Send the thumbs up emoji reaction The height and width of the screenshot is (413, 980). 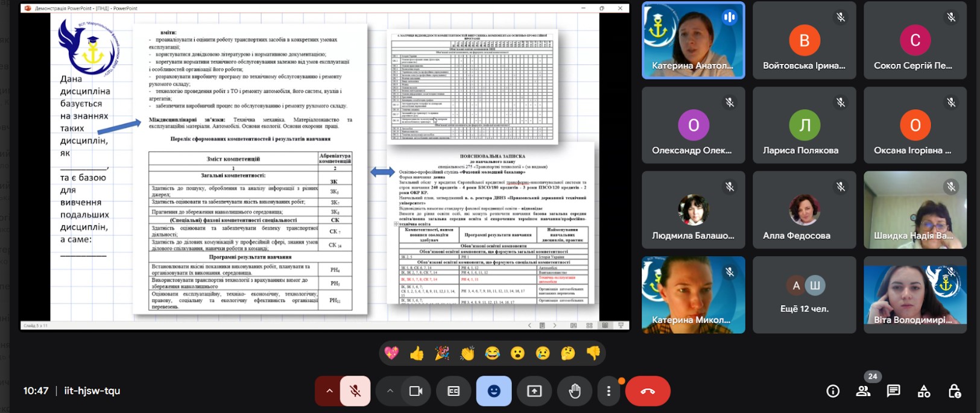(417, 353)
